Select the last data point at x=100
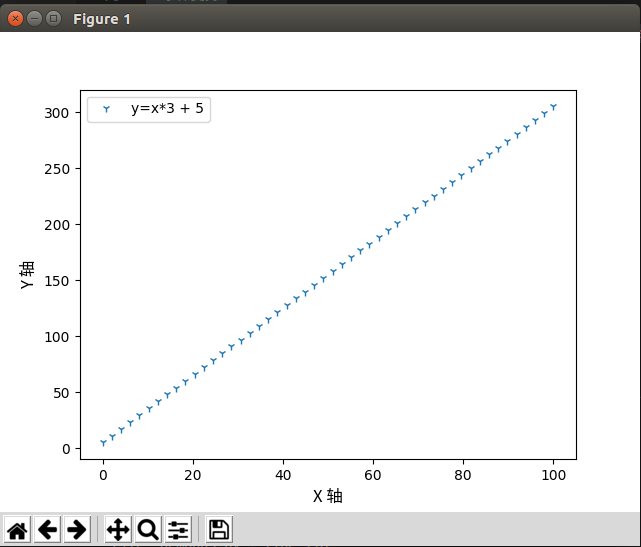 tap(553, 106)
